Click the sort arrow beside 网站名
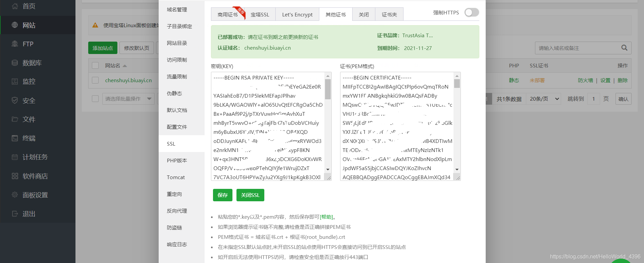 (x=125, y=66)
